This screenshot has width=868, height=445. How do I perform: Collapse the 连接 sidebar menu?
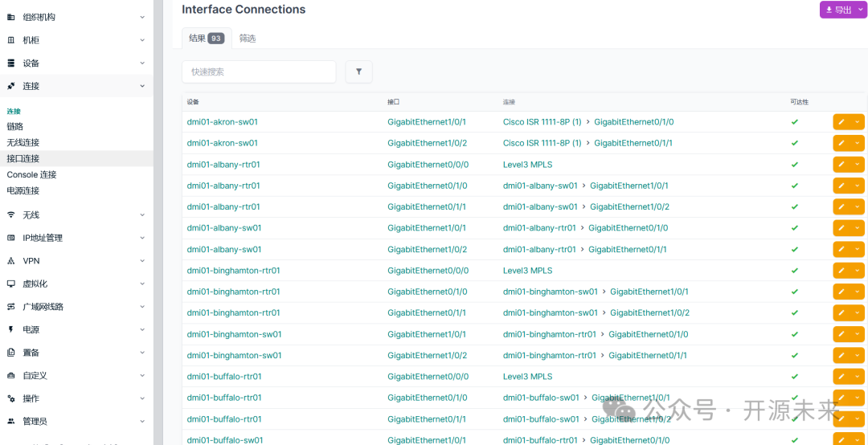142,86
